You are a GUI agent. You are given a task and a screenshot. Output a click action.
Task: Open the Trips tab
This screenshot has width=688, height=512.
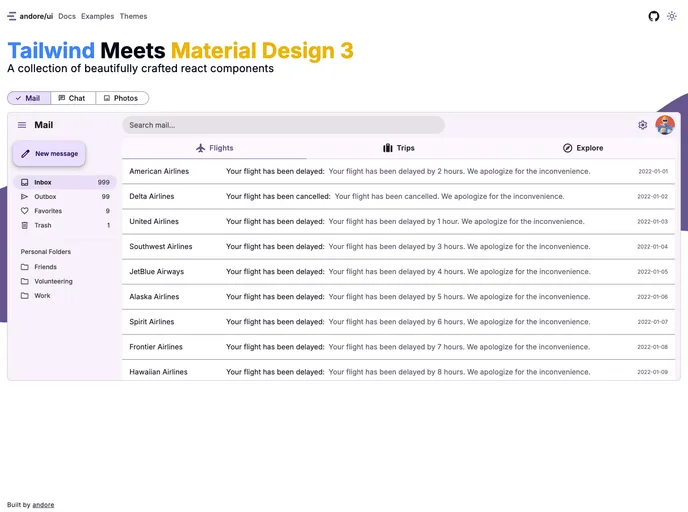tap(398, 148)
